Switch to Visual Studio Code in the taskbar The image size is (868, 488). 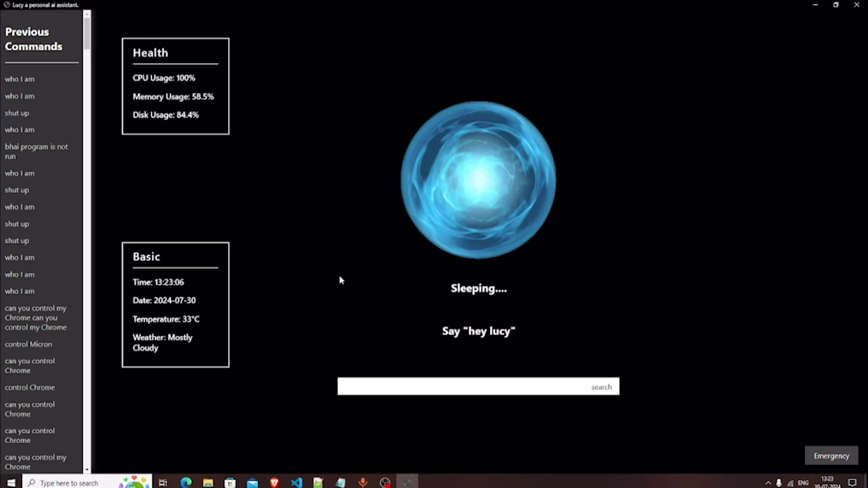pos(297,482)
